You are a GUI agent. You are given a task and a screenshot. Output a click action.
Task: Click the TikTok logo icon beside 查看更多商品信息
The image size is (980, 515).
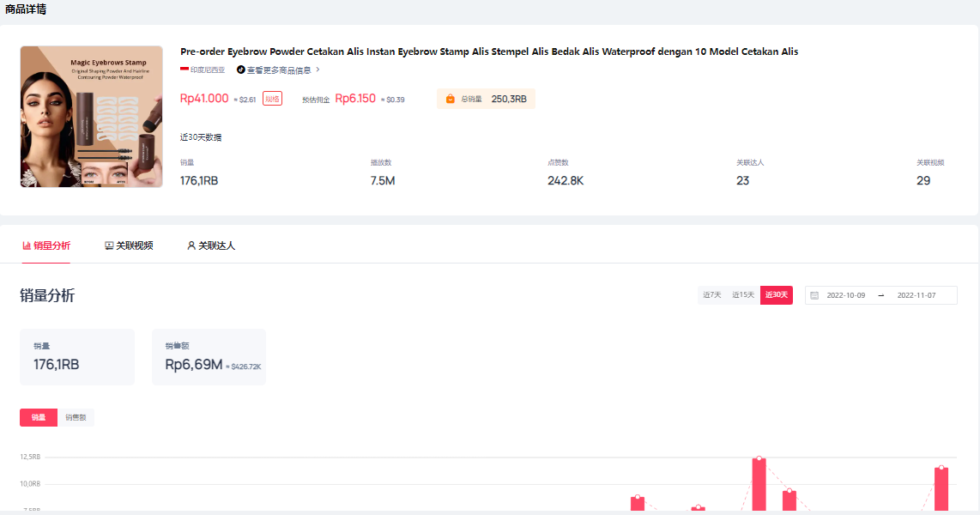(x=241, y=70)
